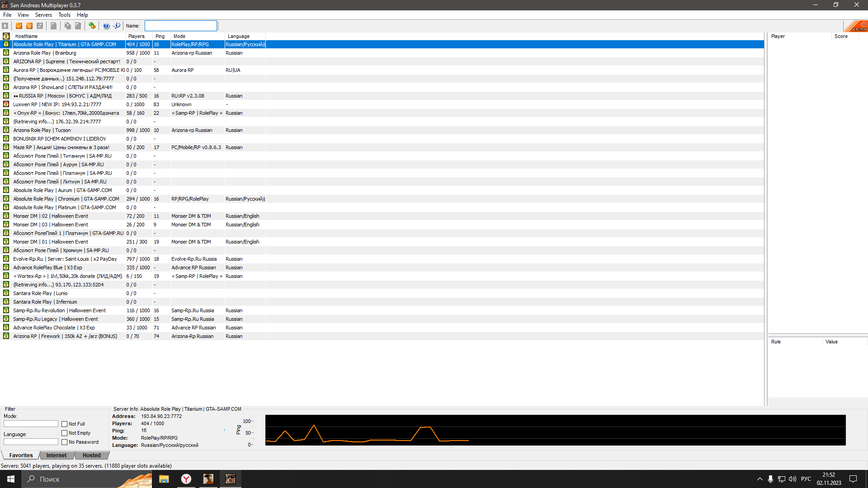Open the View menu
Image resolution: width=868 pixels, height=488 pixels.
[x=23, y=15]
